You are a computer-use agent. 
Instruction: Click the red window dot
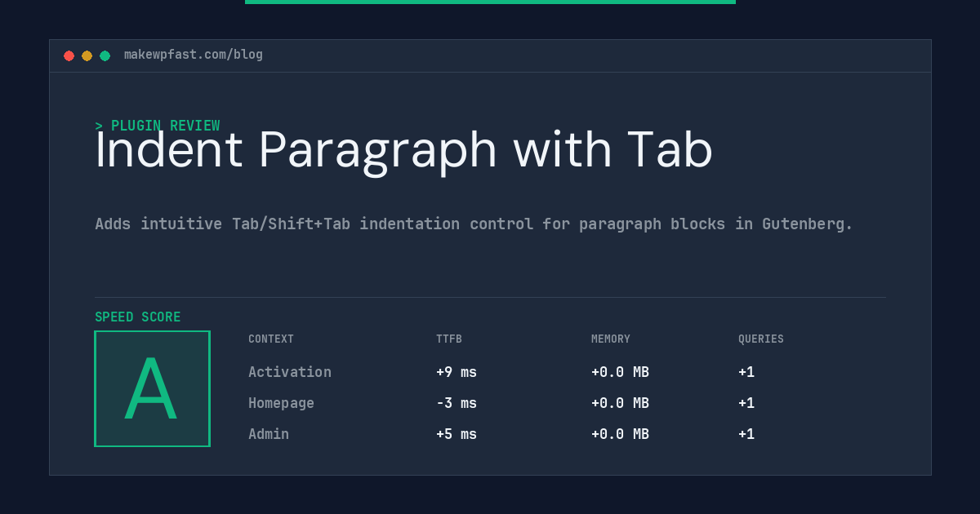[69, 55]
